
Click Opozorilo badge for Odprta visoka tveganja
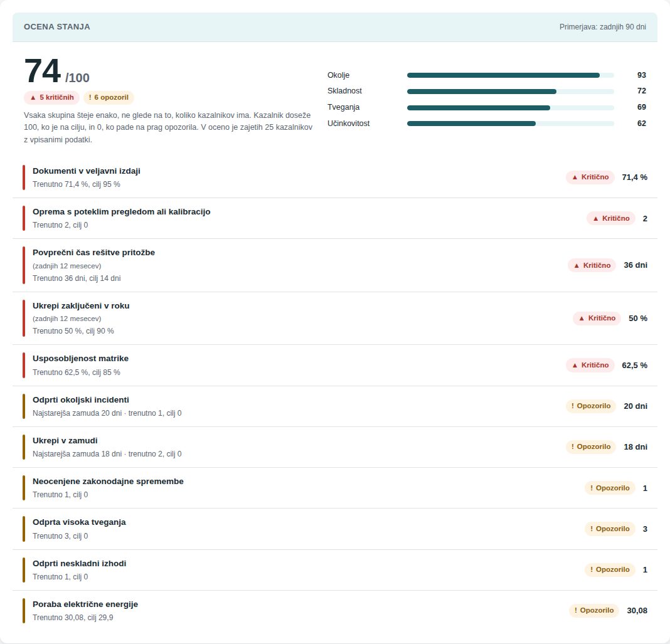coord(610,529)
